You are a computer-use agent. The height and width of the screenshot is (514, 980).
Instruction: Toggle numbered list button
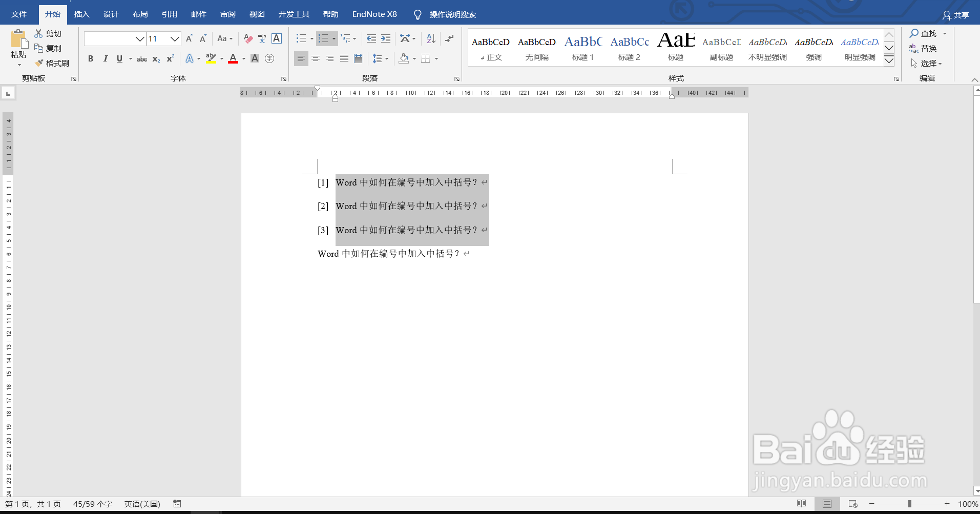[x=323, y=38]
